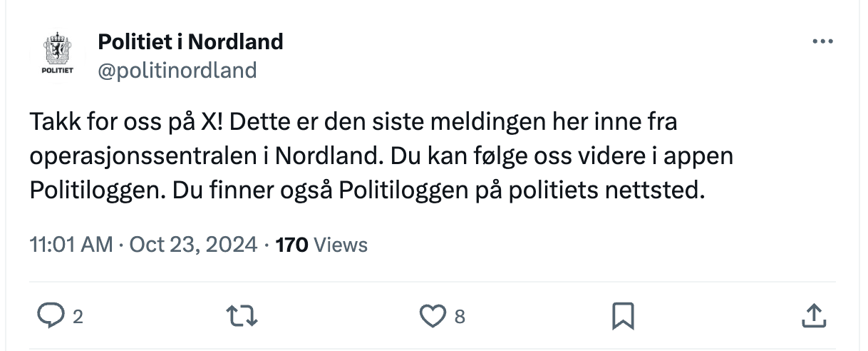
Task: Click the 11:01 AM post time
Action: (71, 245)
